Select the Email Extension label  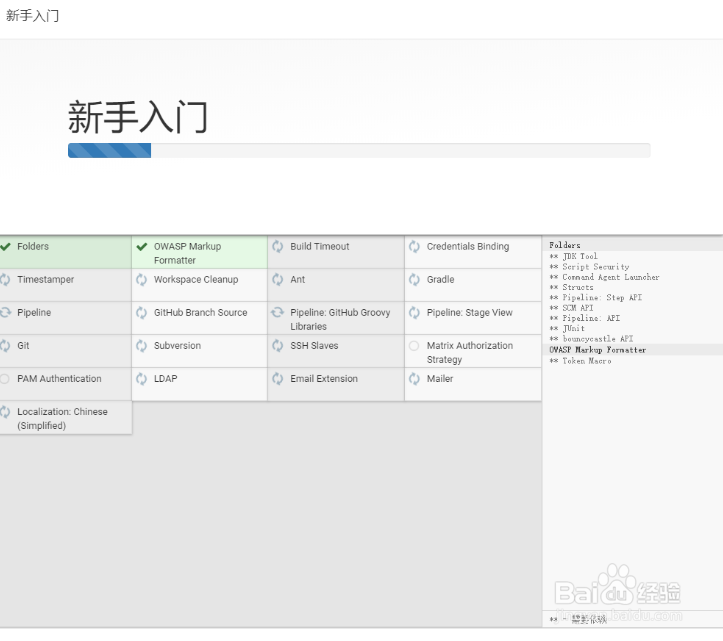click(x=324, y=379)
